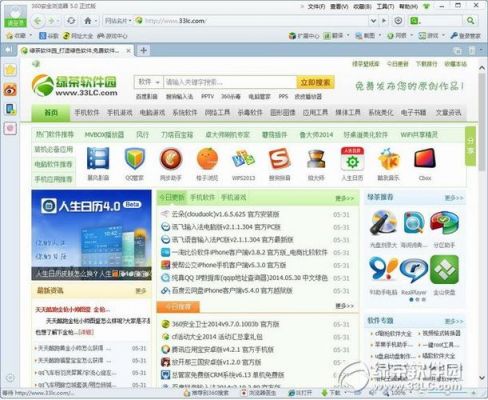Select the third carousel dot under recommendations

pos(424,300)
